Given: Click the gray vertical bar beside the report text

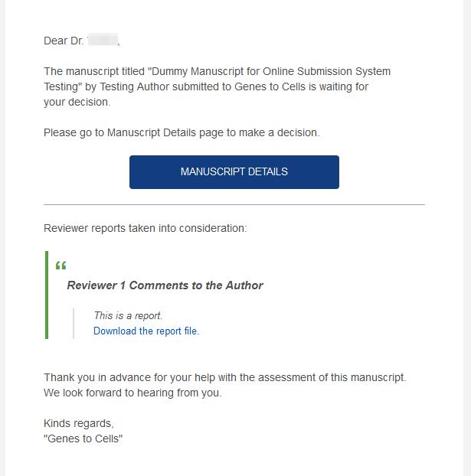Looking at the screenshot, I should coord(74,324).
